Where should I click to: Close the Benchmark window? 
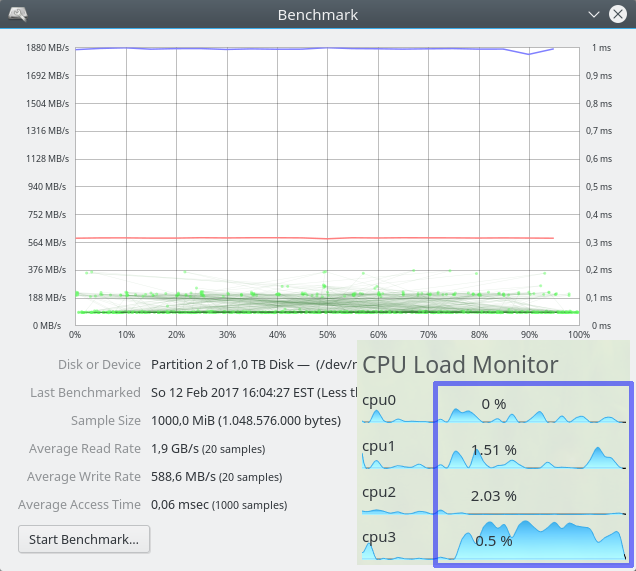click(x=618, y=15)
